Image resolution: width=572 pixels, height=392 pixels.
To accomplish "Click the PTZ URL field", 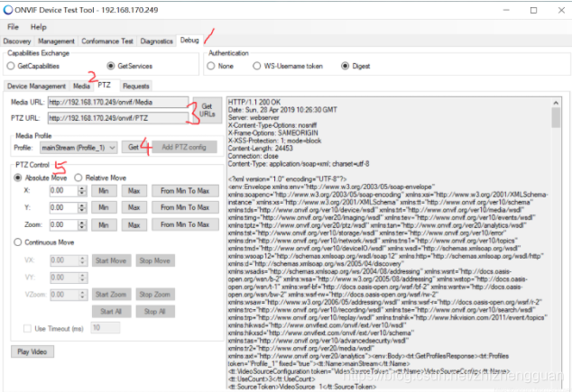I will [x=118, y=118].
